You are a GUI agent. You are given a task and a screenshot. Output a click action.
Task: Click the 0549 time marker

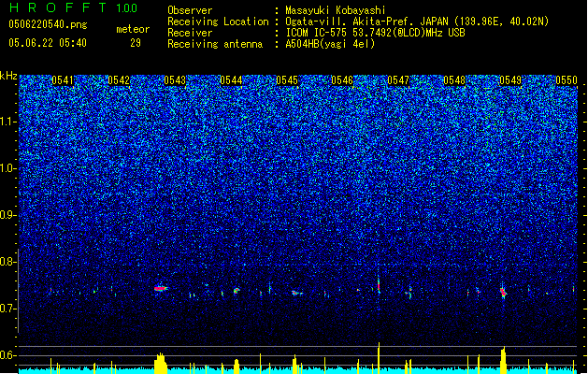coord(510,80)
